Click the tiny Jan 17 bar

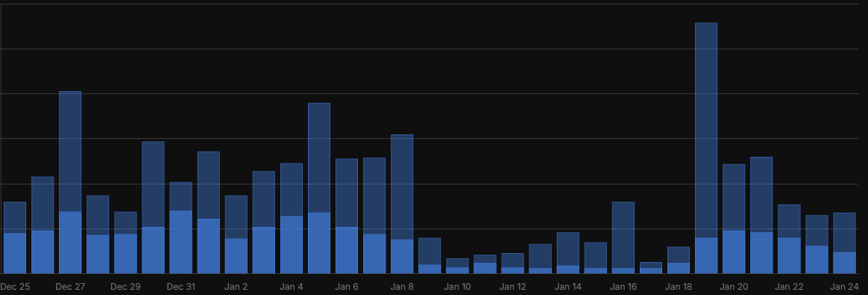click(x=651, y=268)
